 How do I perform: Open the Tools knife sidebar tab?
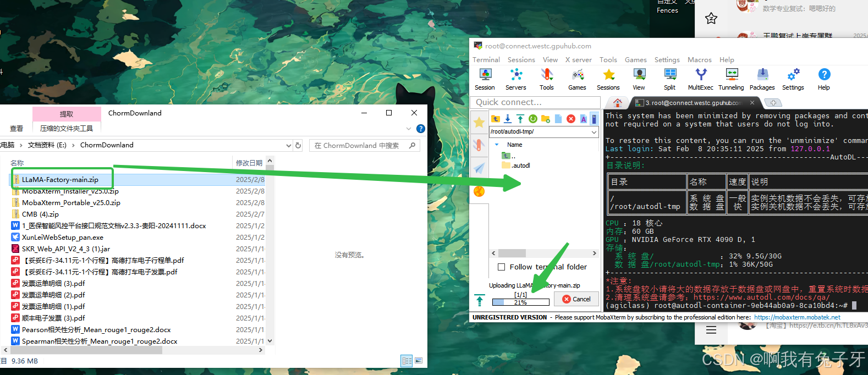pyautogui.click(x=479, y=145)
